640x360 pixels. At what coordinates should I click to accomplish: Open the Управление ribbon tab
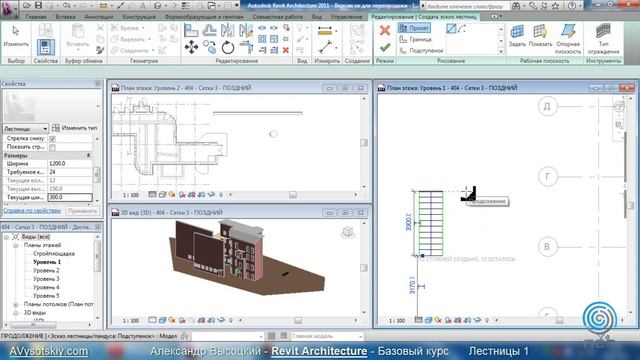coord(347,17)
